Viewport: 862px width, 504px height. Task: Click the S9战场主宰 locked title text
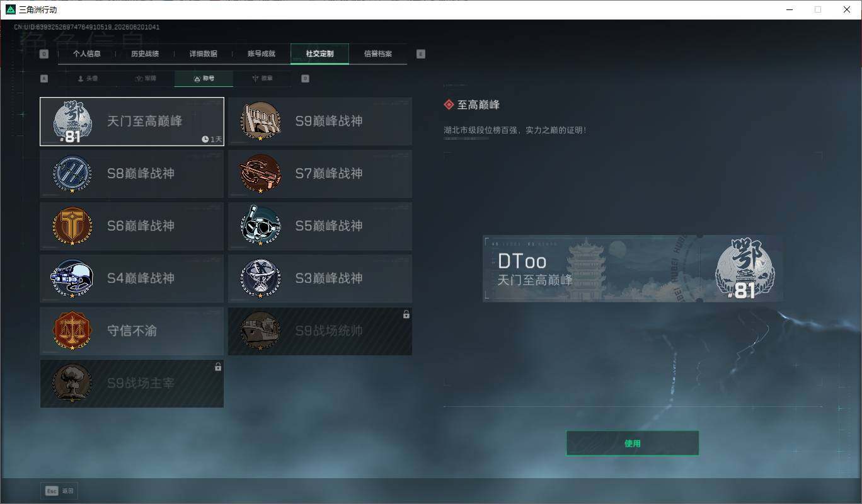click(x=141, y=382)
